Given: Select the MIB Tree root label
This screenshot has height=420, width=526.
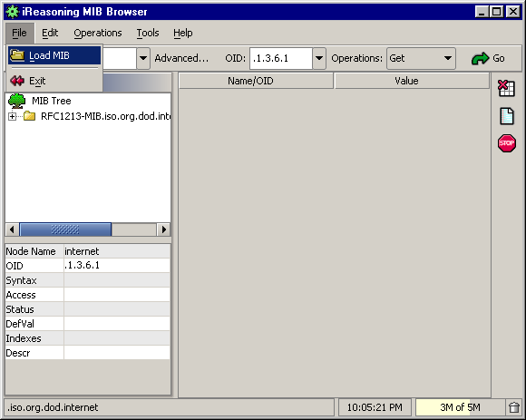Looking at the screenshot, I should [x=52, y=101].
